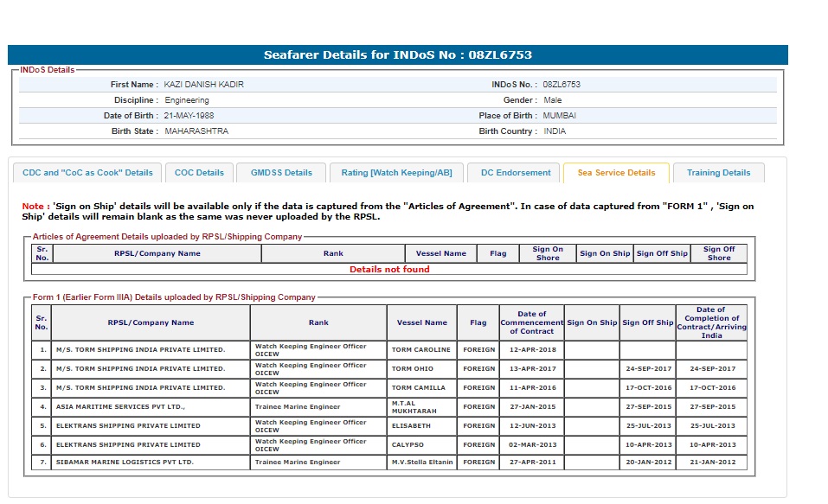This screenshot has height=504, width=828.
Task: Select the TORM CAROLINE vessel cell
Action: pyautogui.click(x=421, y=350)
